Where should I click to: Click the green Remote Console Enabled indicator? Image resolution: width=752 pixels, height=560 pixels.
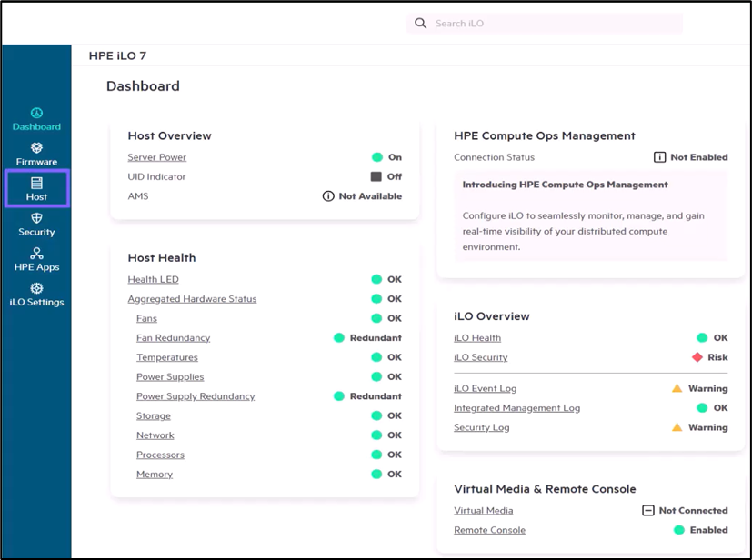coord(678,530)
